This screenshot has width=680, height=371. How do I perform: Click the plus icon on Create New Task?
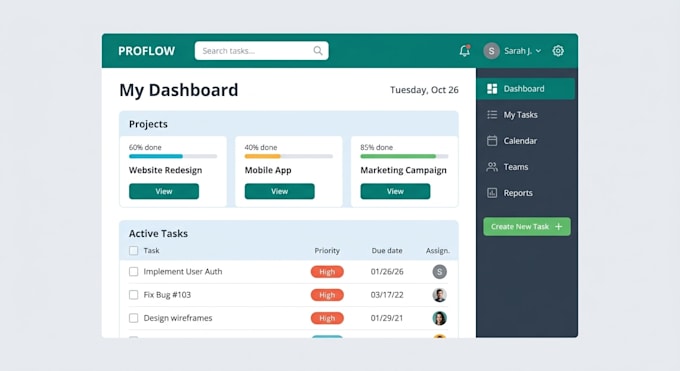559,227
